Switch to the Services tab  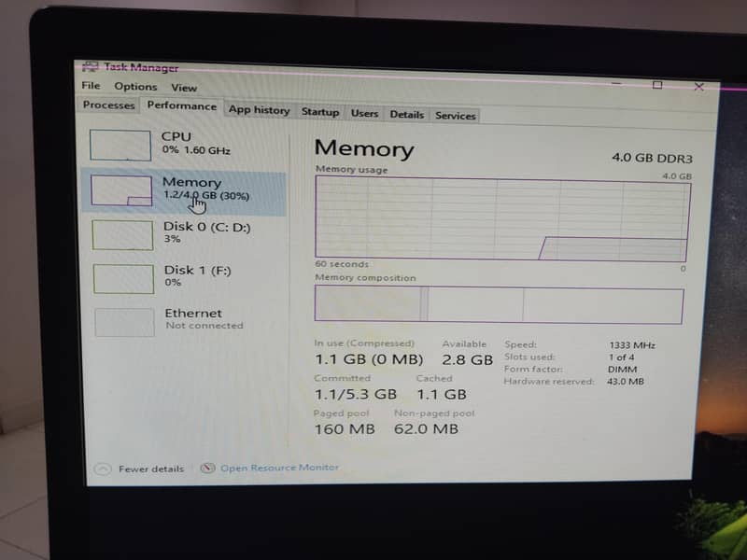[455, 116]
